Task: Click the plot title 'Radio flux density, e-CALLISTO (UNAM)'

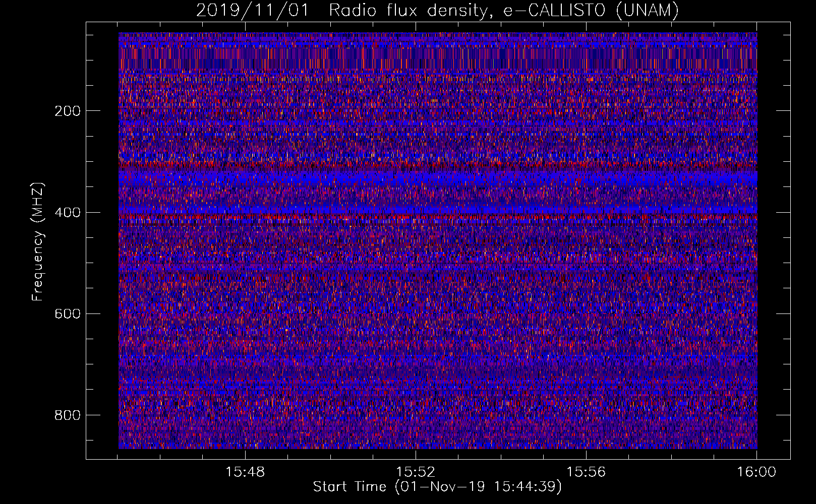Action: [x=504, y=10]
